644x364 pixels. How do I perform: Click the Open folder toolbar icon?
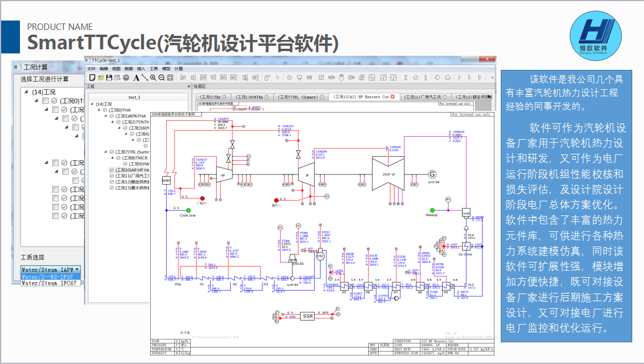(100, 77)
